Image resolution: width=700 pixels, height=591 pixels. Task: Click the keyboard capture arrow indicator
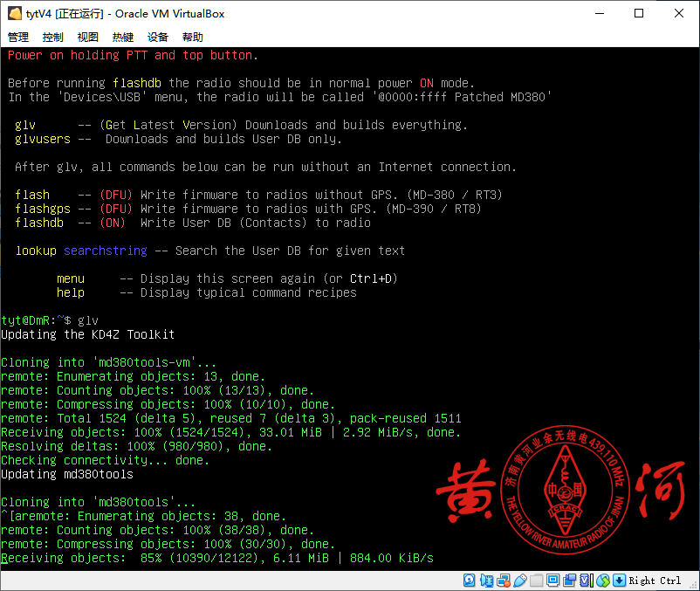coord(620,581)
